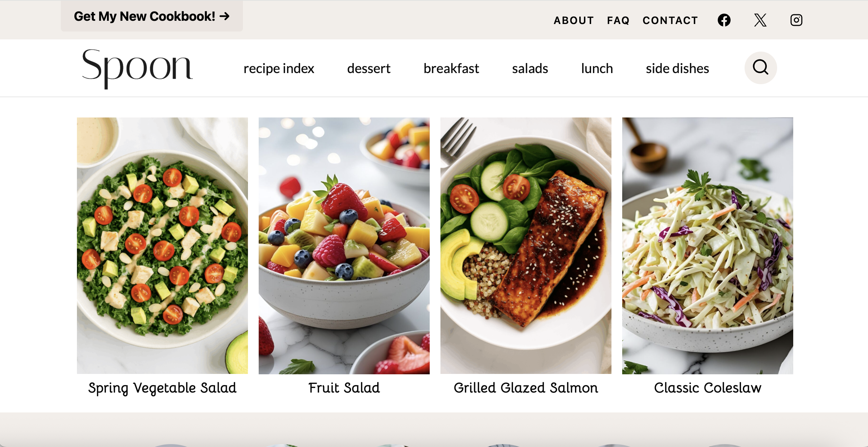Open the X (Twitter) social icon
The height and width of the screenshot is (447, 868).
pos(760,20)
